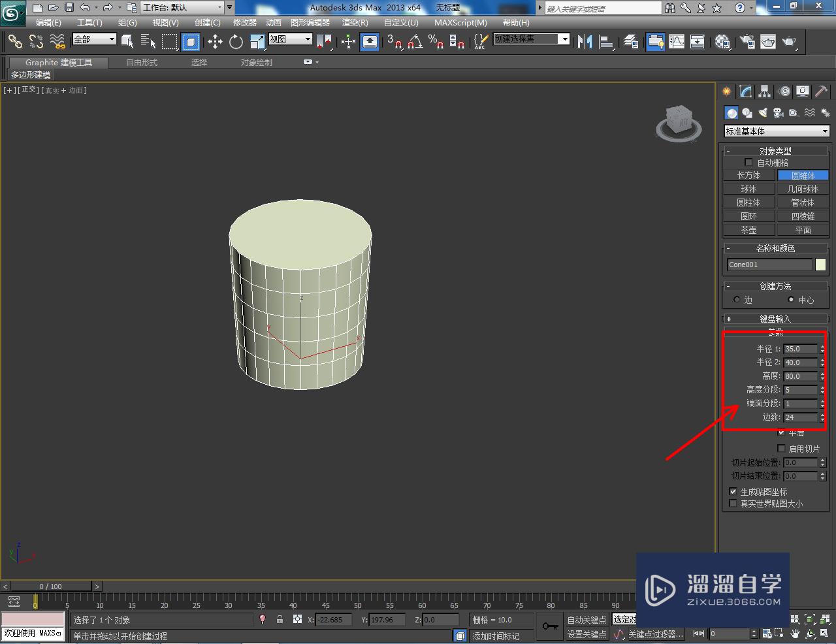Select the 中心 creation method radio
The width and height of the screenshot is (836, 644).
pos(791,300)
